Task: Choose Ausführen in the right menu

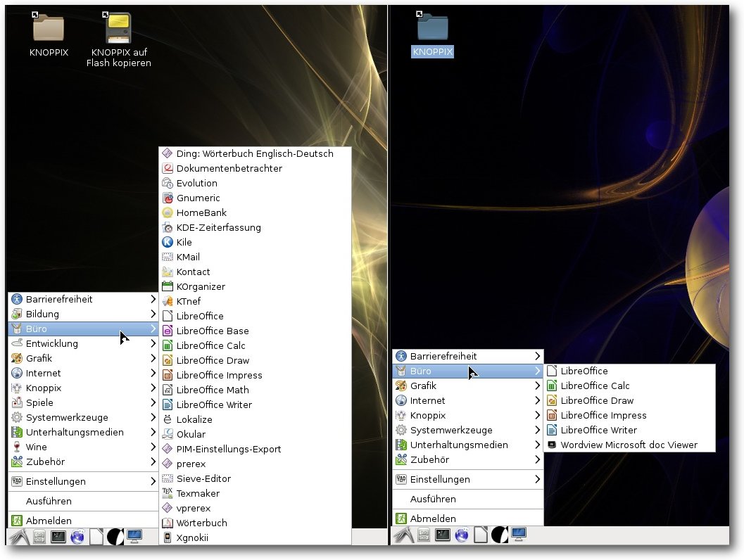Action: pyautogui.click(x=468, y=499)
